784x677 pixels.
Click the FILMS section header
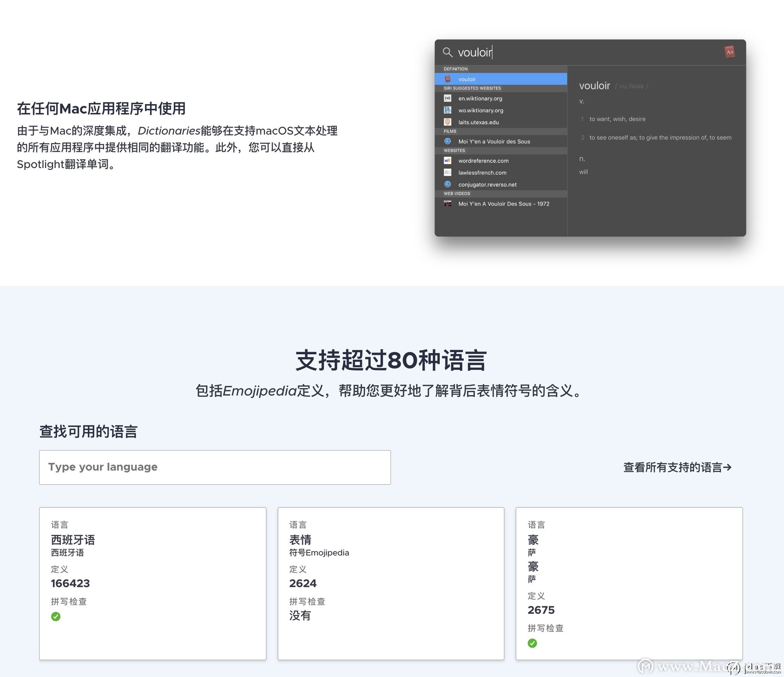[450, 131]
